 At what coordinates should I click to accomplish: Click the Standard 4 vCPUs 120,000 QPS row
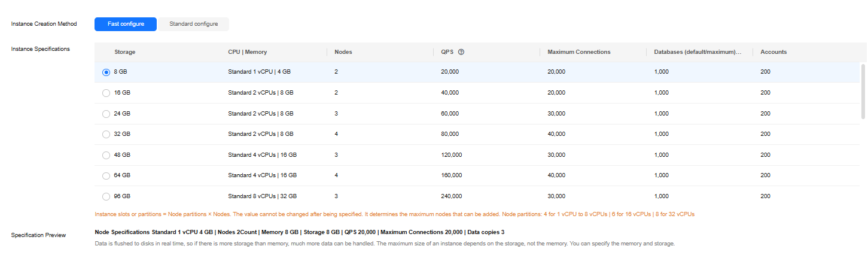pos(262,155)
